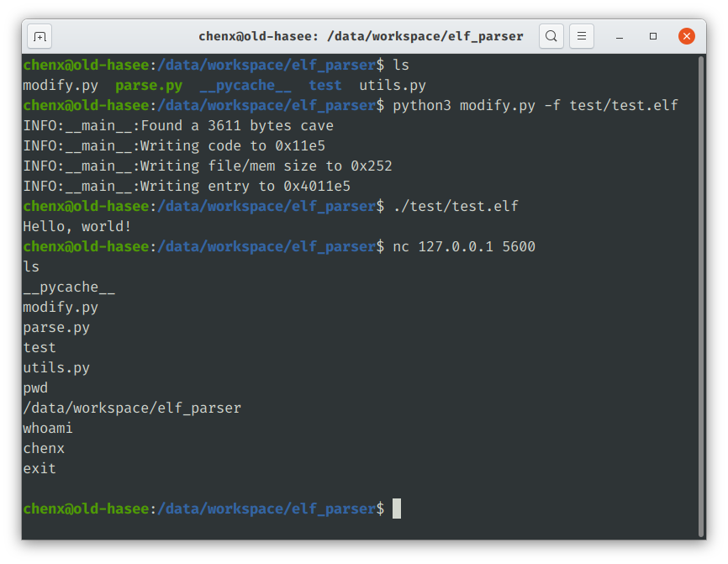
Task: Maximize the terminal window
Action: [653, 36]
